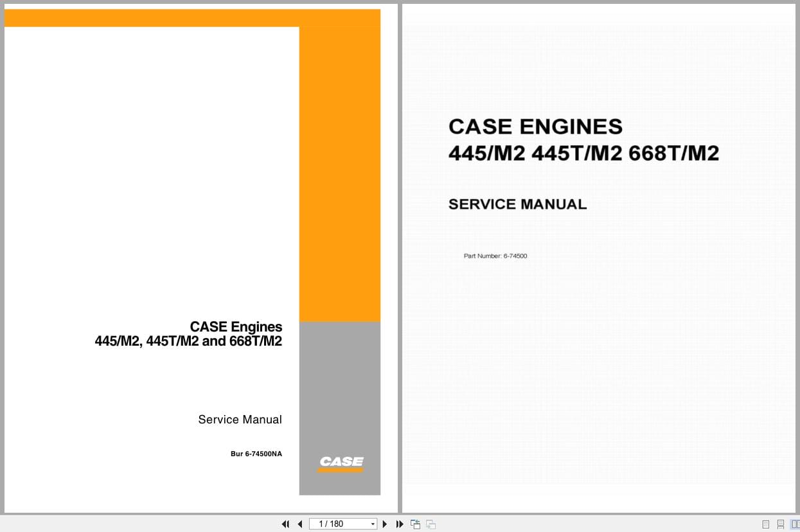
Task: Click the grayed next view history icon
Action: [431, 524]
